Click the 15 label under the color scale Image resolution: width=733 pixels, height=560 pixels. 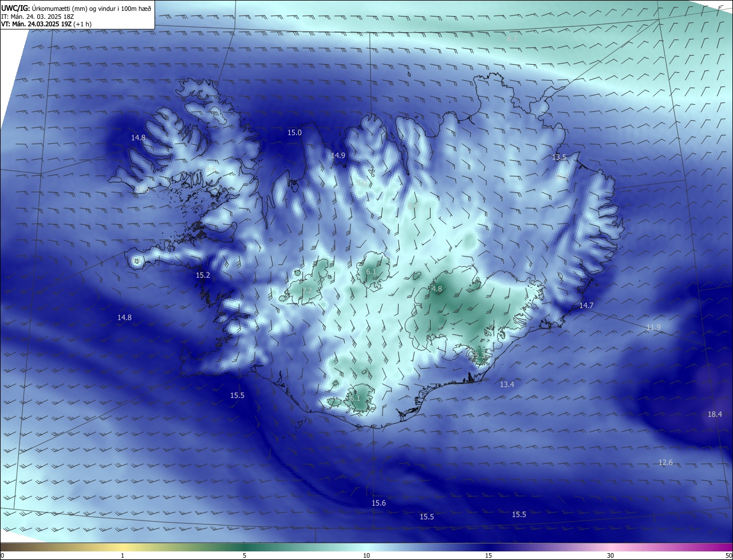(488, 555)
